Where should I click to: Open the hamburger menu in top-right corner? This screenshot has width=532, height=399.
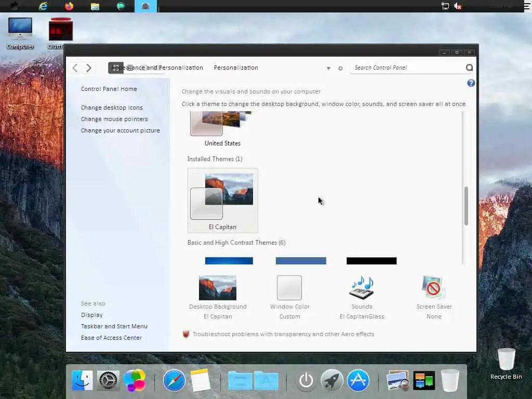coord(527,6)
